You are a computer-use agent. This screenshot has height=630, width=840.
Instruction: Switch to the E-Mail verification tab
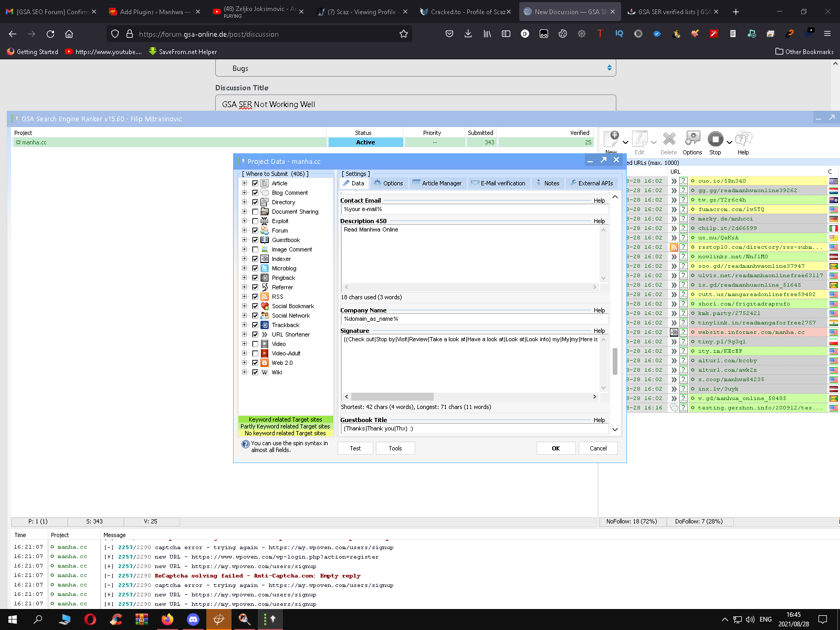coord(498,183)
